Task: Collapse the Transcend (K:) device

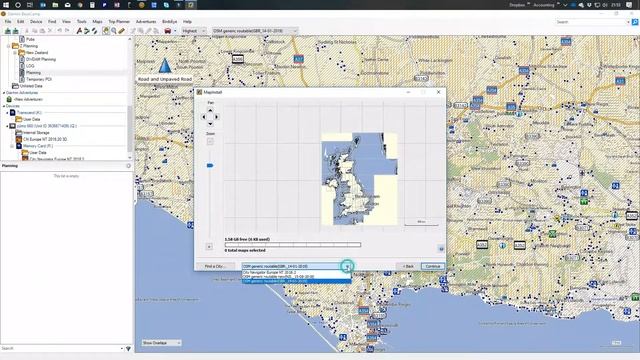Action: point(7,113)
